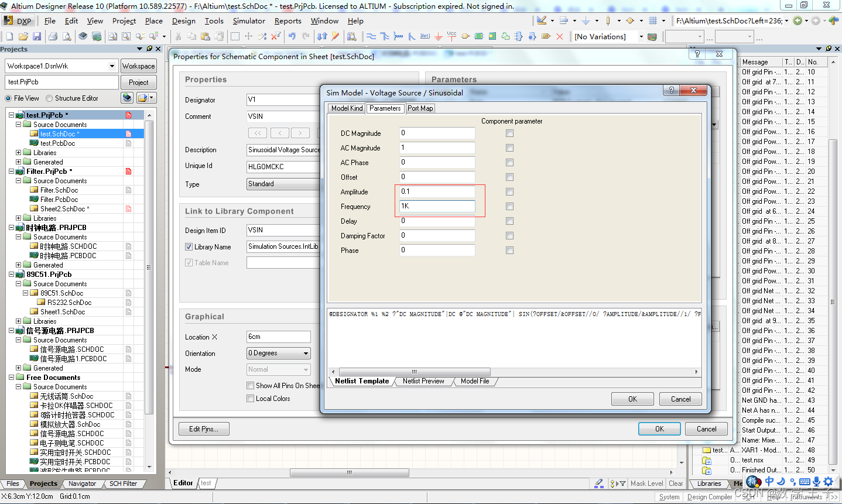Select the File View radio button
This screenshot has width=842, height=504.
point(8,98)
